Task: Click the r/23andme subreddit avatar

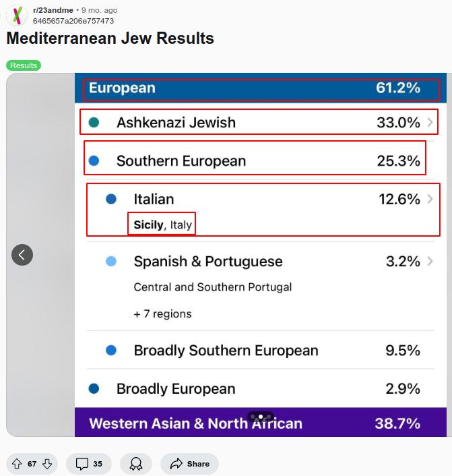Action: pyautogui.click(x=17, y=15)
